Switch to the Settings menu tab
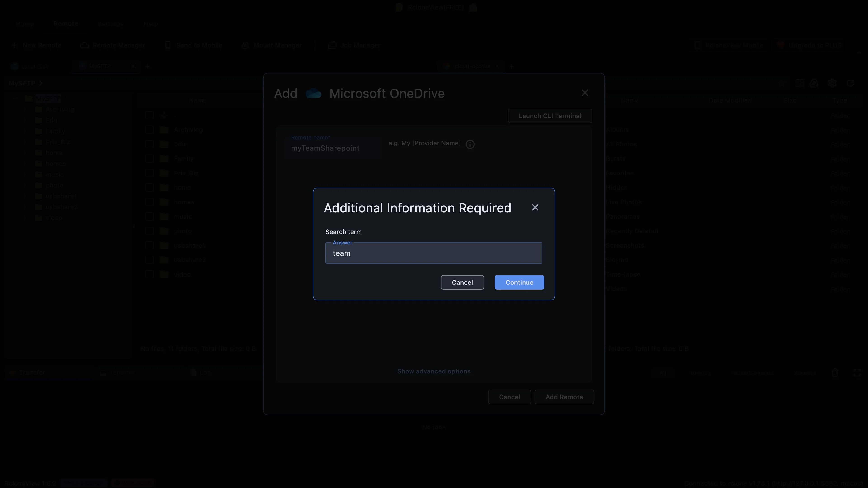This screenshot has height=488, width=868. tap(110, 24)
